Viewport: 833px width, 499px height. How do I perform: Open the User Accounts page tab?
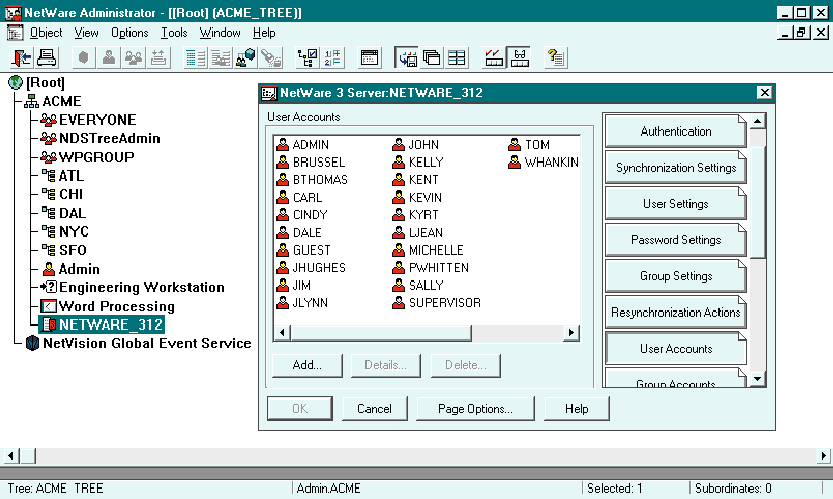click(x=676, y=349)
